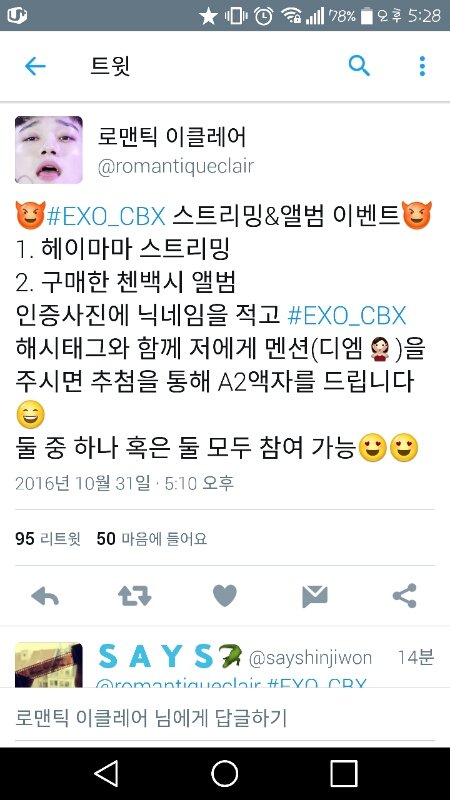Open the second #EXO_CBX hashtag in tweet body
Viewport: 450px width, 800px height.
point(347,316)
